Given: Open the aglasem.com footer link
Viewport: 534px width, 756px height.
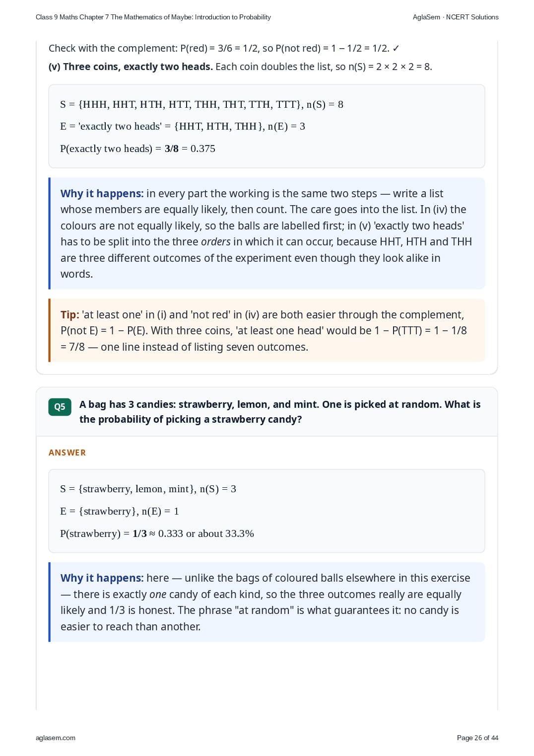Looking at the screenshot, I should click(x=56, y=738).
